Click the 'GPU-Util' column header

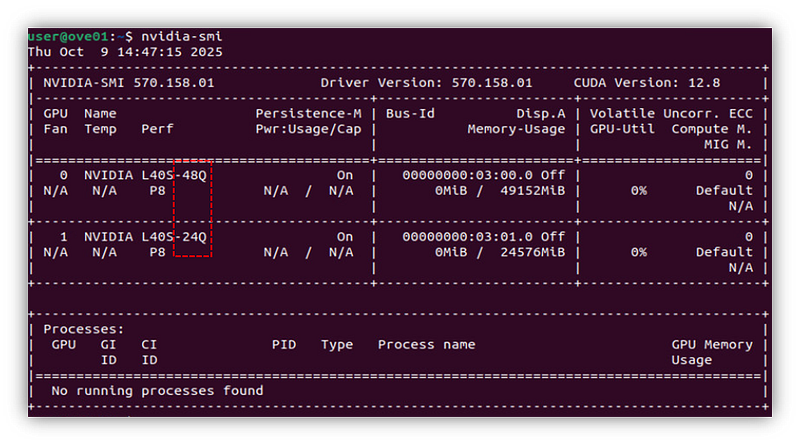click(622, 129)
